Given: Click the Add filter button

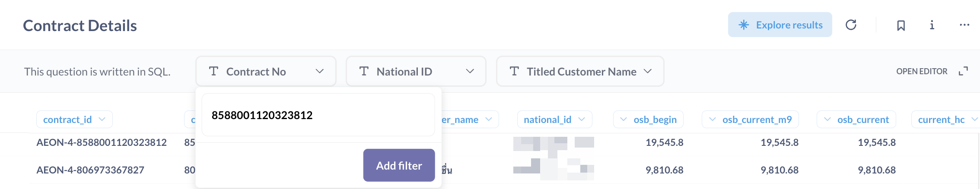Looking at the screenshot, I should click(x=399, y=166).
